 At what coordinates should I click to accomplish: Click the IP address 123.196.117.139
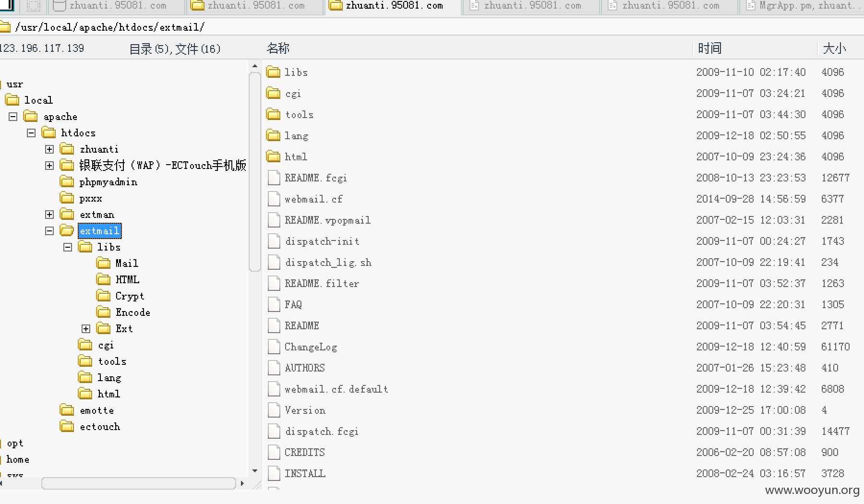[42, 48]
